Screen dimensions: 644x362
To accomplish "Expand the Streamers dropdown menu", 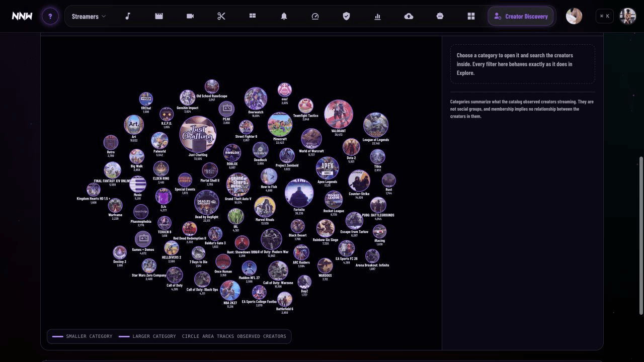I will [x=89, y=16].
